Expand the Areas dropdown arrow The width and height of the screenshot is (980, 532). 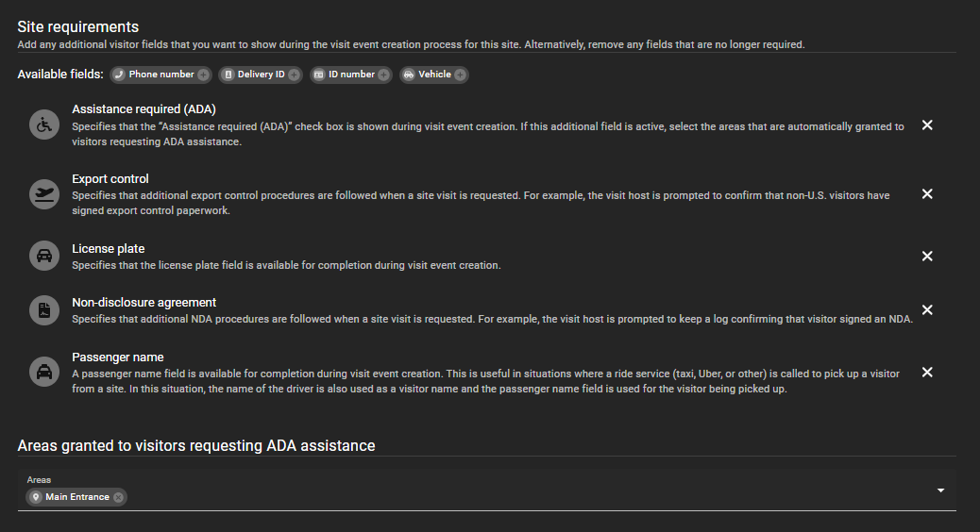coord(940,490)
